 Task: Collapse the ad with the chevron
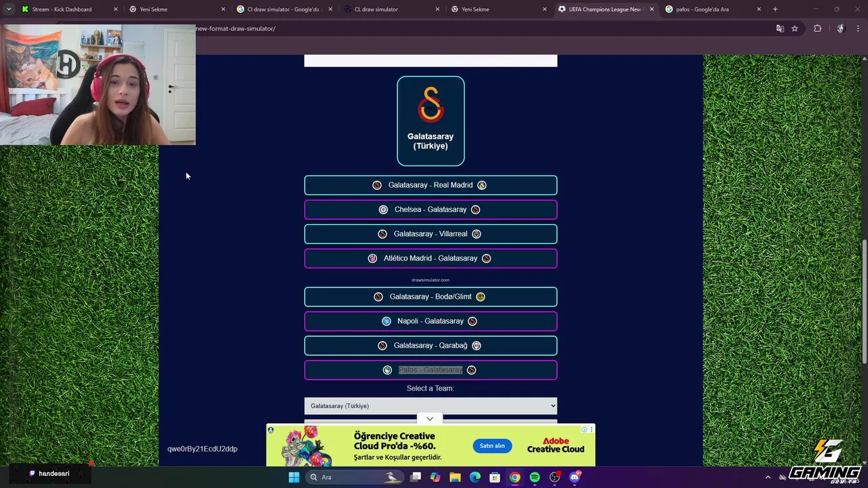point(429,419)
